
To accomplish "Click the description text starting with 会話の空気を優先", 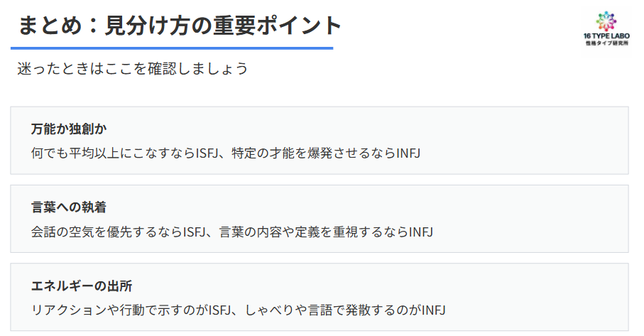I will coord(232,231).
